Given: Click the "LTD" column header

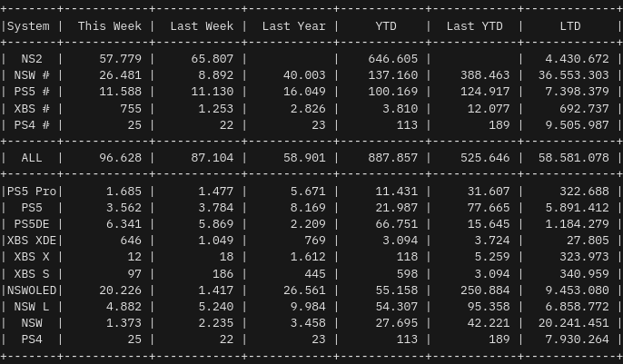Looking at the screenshot, I should [x=570, y=26].
